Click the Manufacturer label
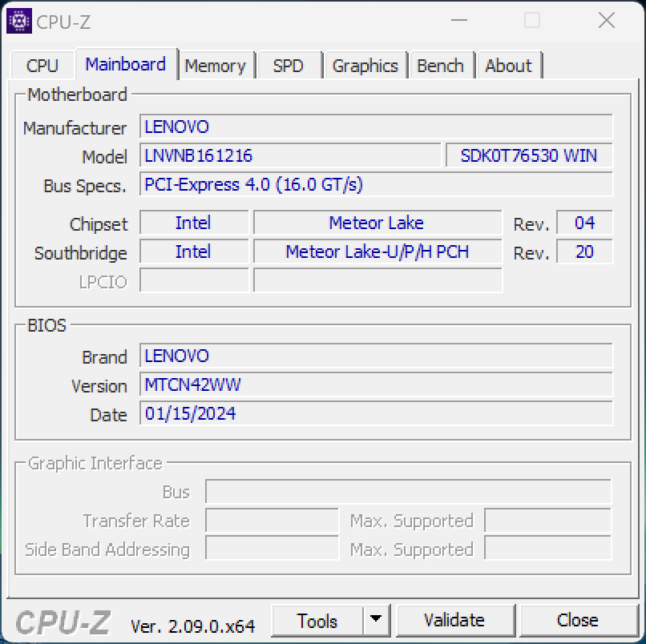The height and width of the screenshot is (644, 646). tap(75, 128)
